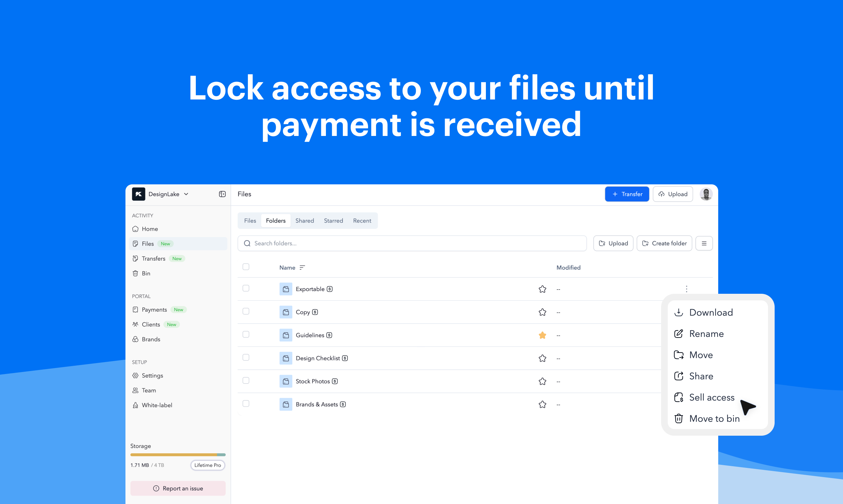This screenshot has width=843, height=504.
Task: Click the DesignLake logo icon
Action: pos(138,194)
